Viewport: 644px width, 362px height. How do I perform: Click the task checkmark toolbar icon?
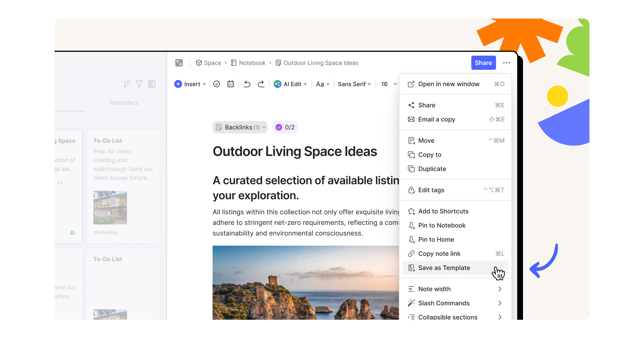(216, 84)
